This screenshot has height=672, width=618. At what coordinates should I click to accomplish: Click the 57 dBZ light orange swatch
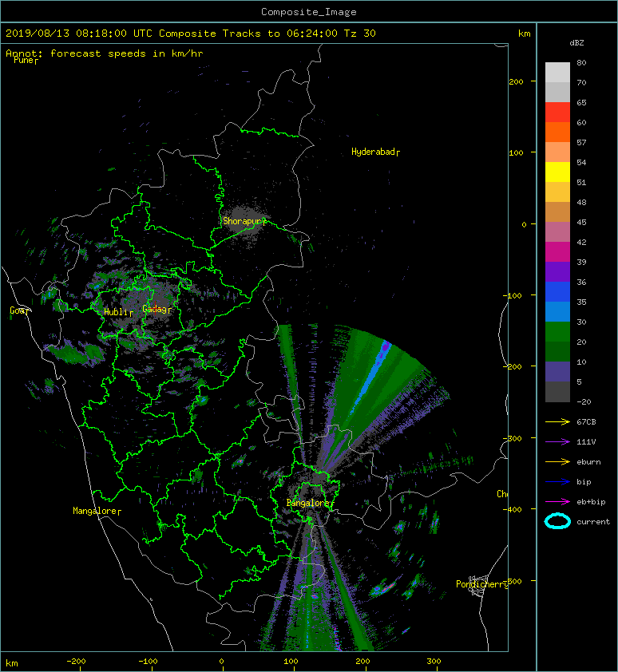coord(557,152)
